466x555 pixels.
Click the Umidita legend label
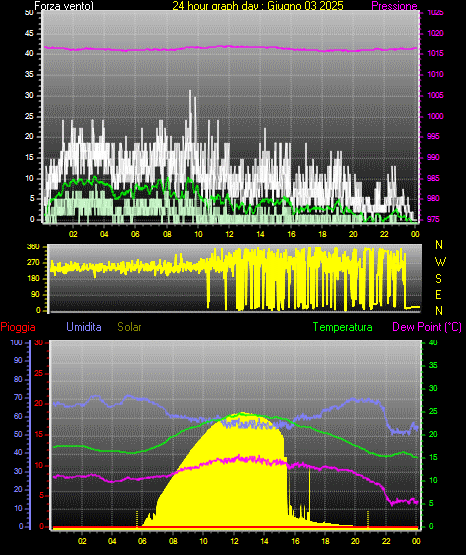[x=84, y=327]
